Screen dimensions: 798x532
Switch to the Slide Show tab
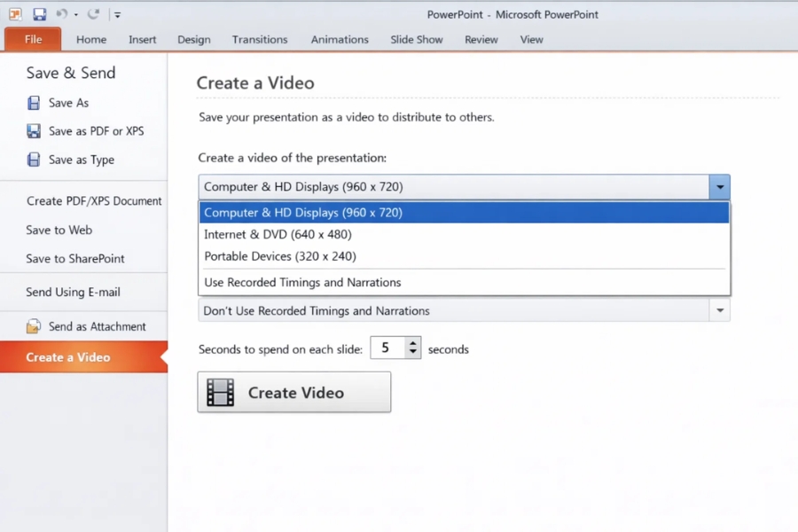[x=417, y=39]
